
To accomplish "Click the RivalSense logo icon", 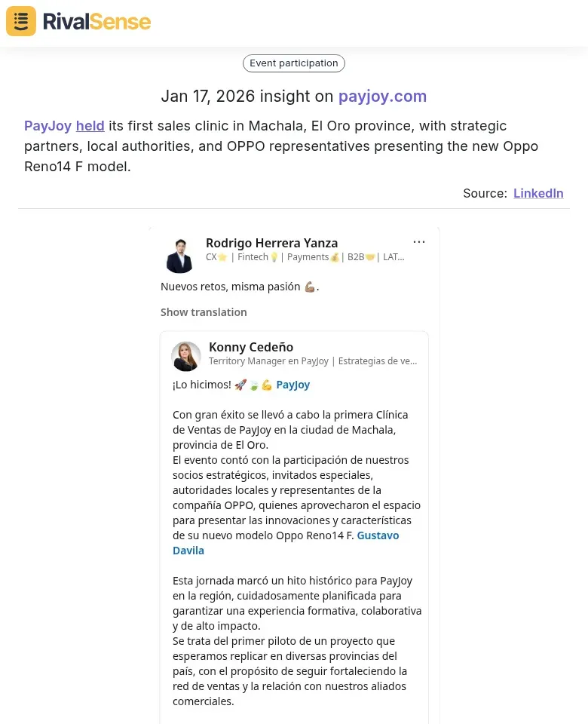I will [20, 21].
